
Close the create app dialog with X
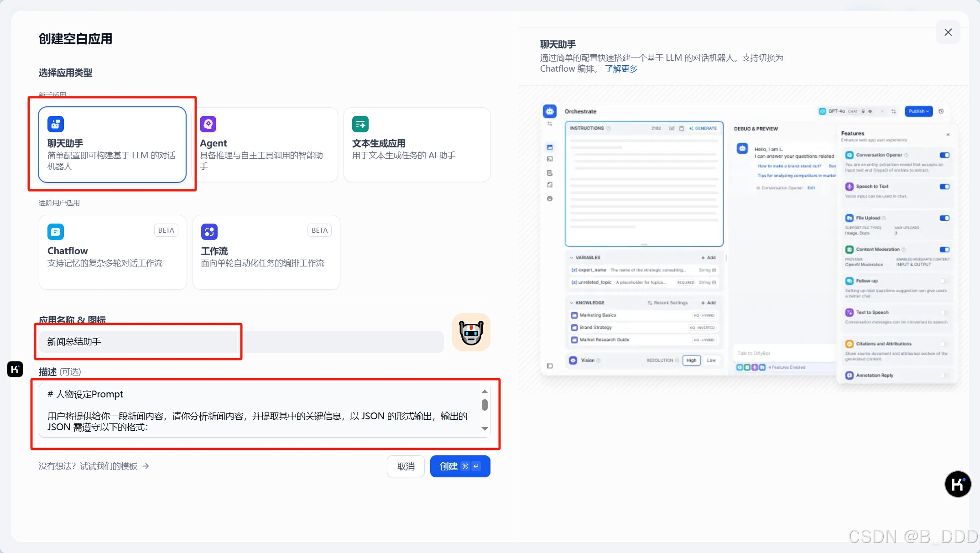(x=948, y=32)
